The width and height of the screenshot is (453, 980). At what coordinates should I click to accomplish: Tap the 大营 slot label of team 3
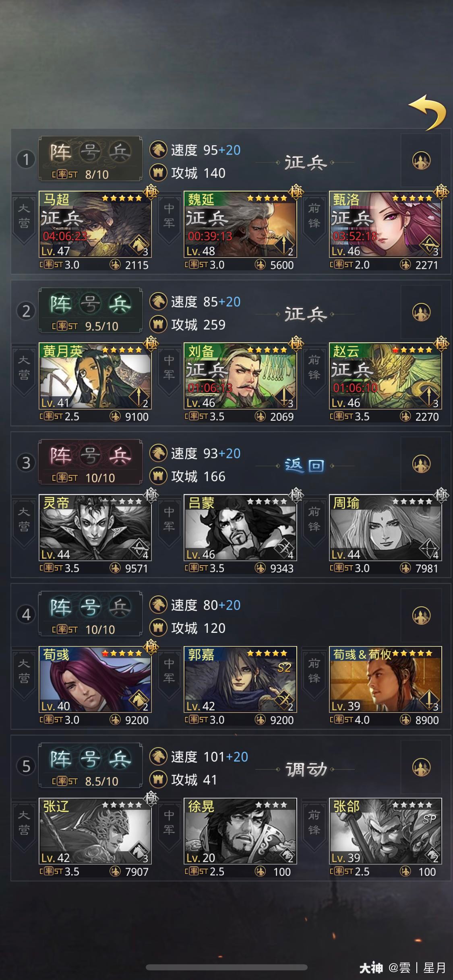click(24, 520)
